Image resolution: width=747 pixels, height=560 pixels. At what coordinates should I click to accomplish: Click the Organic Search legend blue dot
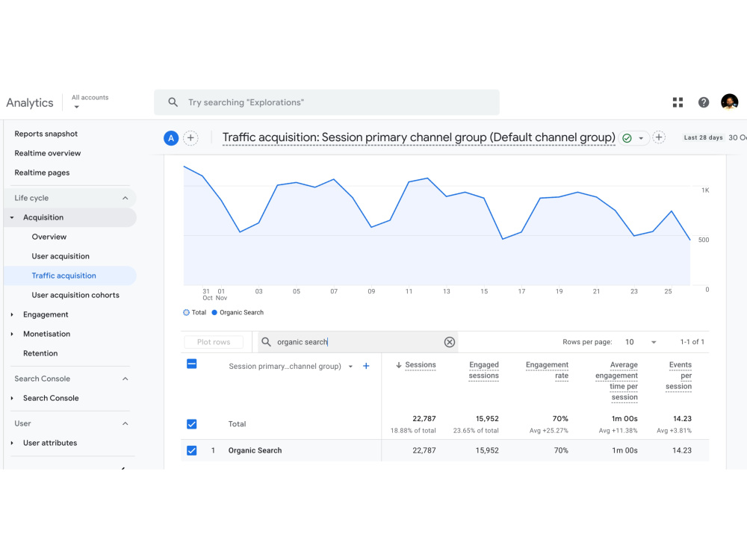pyautogui.click(x=214, y=312)
